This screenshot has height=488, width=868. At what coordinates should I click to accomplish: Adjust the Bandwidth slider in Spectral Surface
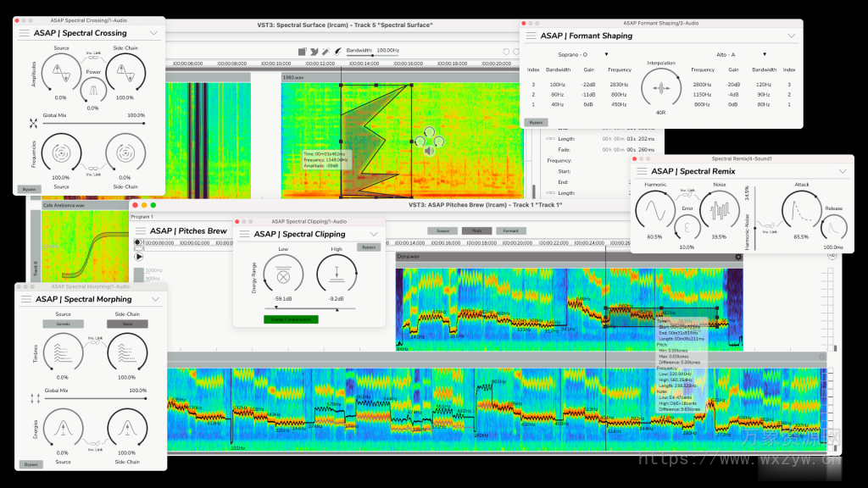point(372,55)
